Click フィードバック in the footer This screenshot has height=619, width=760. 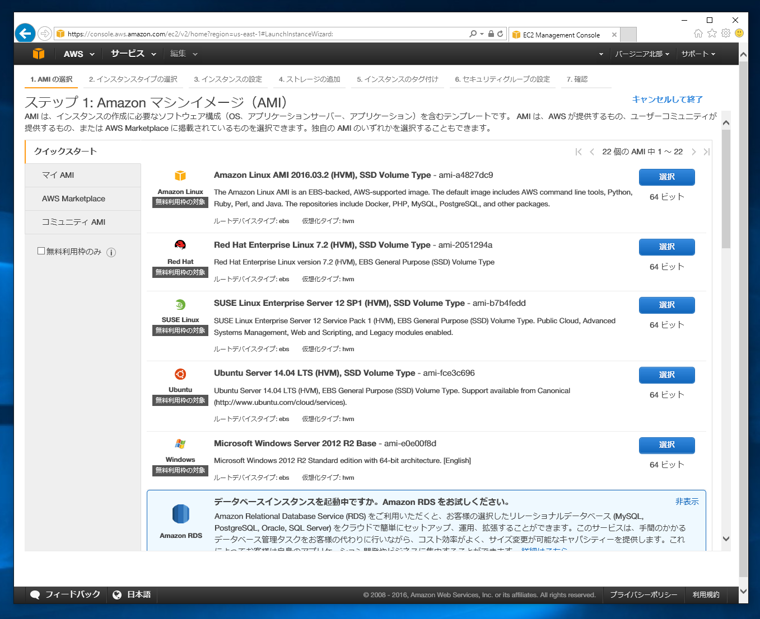pos(72,595)
